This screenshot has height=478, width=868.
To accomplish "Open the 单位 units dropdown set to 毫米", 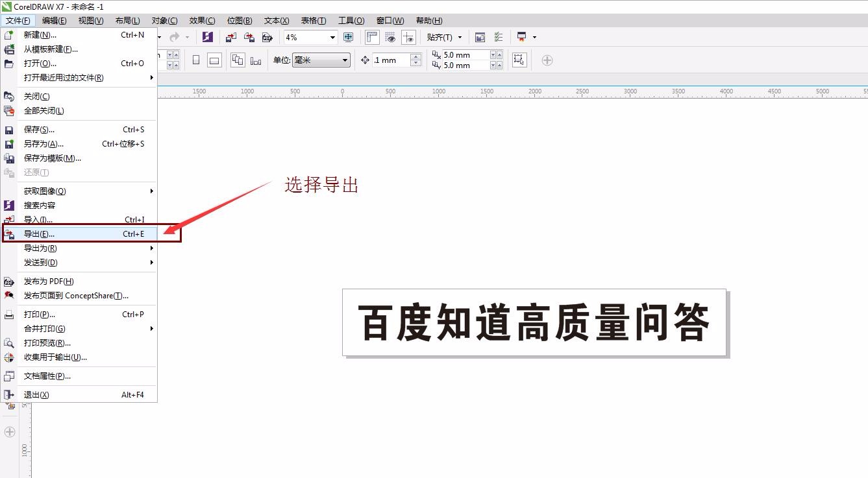I will tap(321, 60).
